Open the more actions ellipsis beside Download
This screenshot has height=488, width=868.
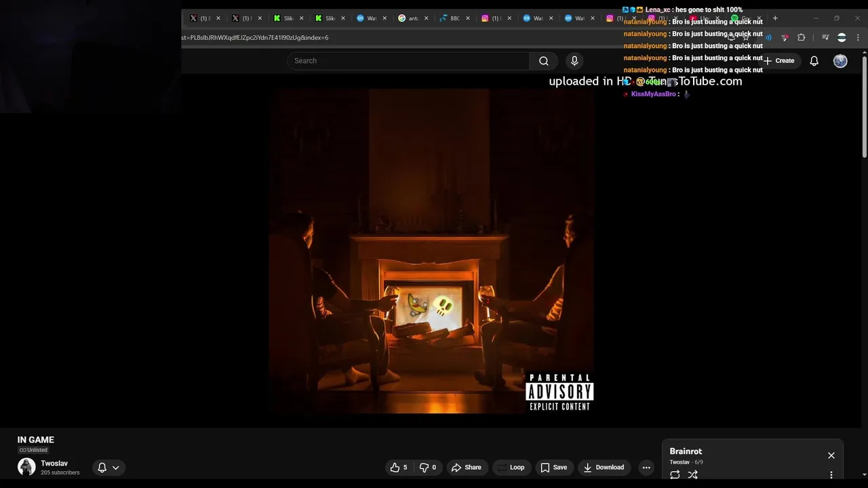[646, 468]
